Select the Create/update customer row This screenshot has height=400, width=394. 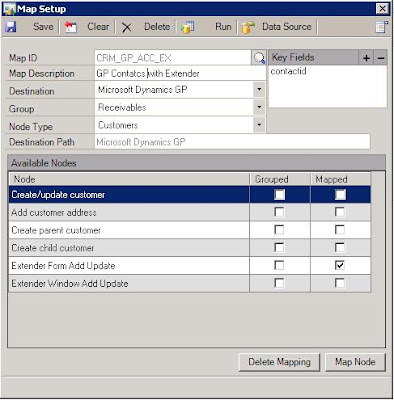[190, 195]
